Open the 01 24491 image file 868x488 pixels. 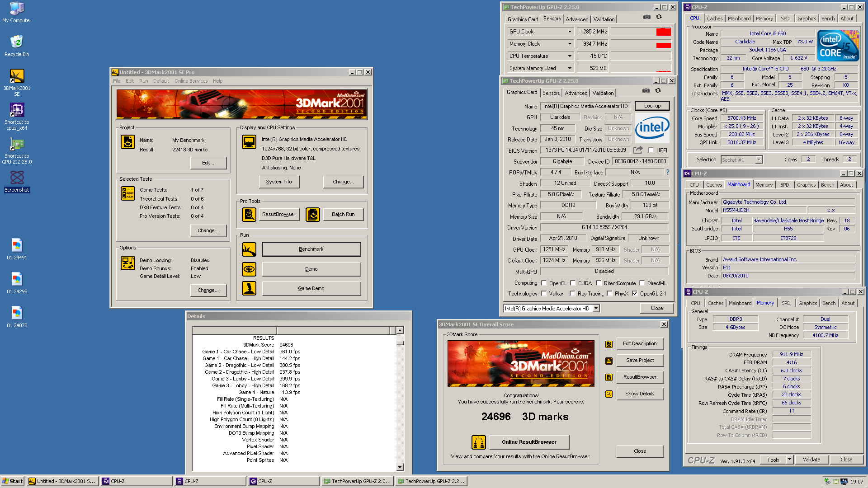17,249
